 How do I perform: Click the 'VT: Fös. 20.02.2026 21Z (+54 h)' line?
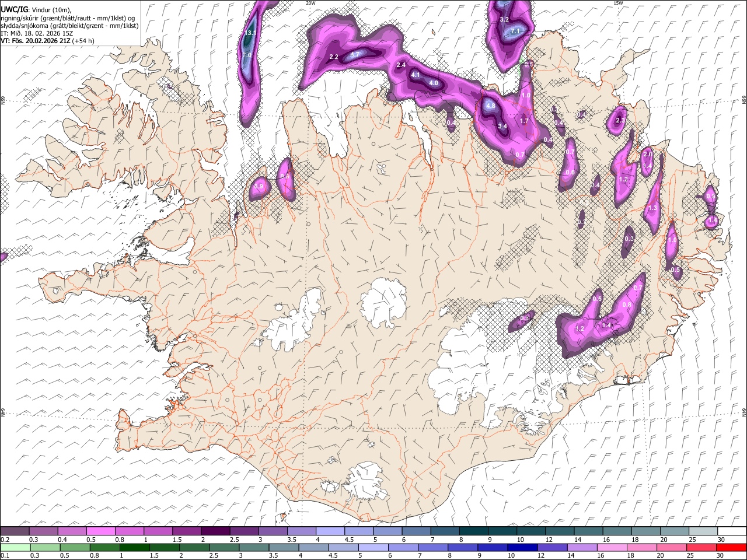click(47, 41)
